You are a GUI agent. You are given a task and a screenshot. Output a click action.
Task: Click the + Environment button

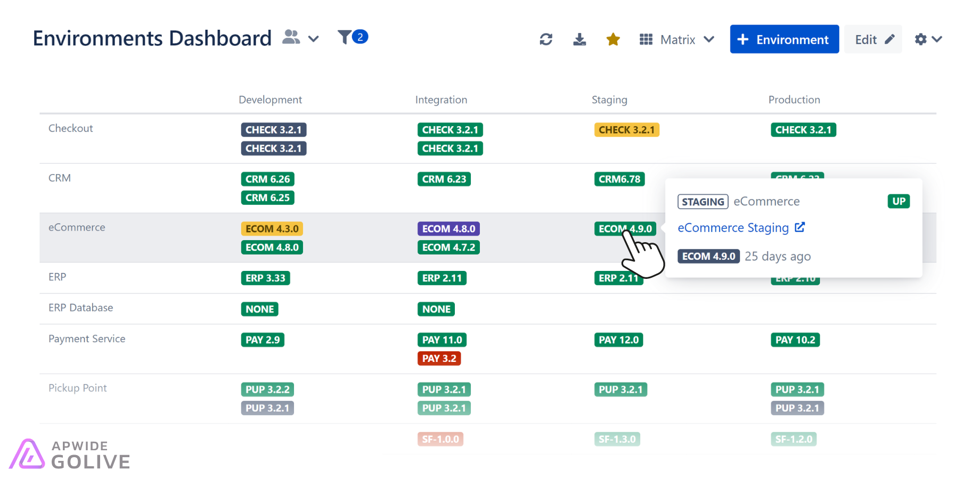click(784, 39)
